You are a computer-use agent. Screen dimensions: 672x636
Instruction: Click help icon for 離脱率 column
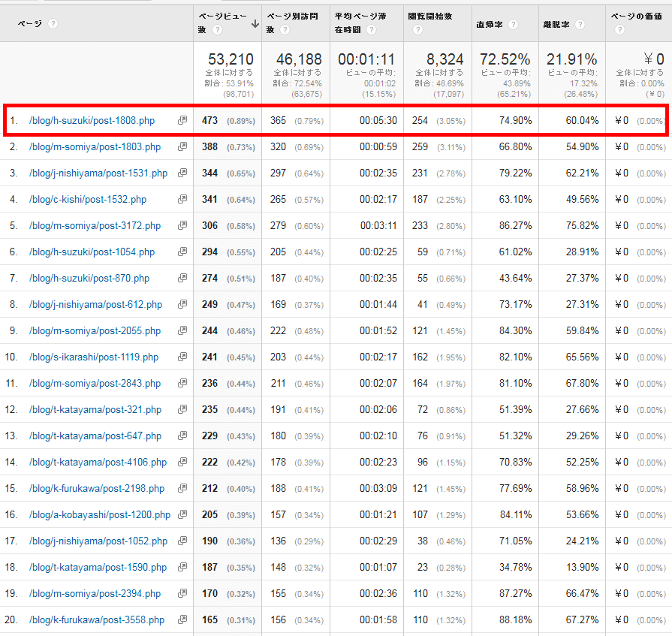point(579,24)
